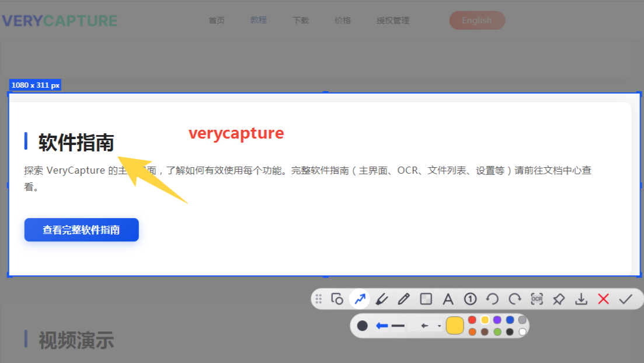Save the screenshot with download icon

[x=581, y=299]
